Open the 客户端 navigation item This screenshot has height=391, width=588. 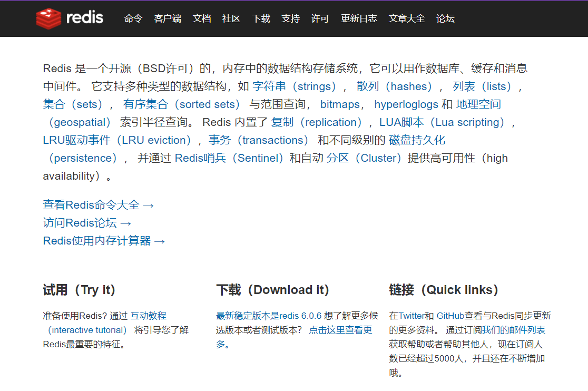coord(167,18)
